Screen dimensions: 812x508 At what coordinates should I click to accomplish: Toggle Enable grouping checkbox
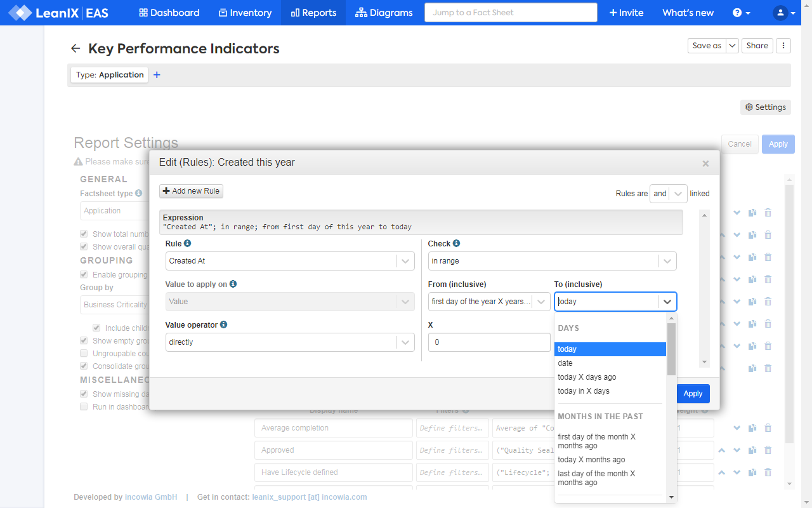pos(84,274)
